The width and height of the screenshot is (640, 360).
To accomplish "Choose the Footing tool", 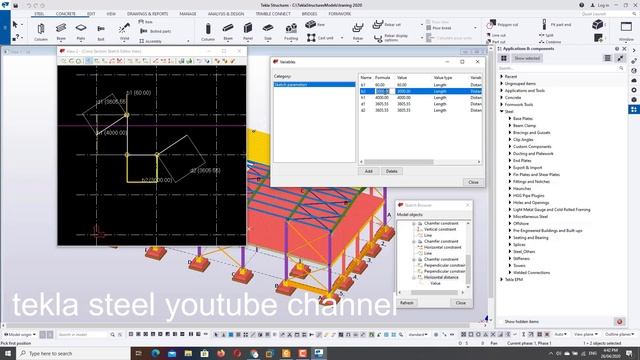I will (291, 32).
